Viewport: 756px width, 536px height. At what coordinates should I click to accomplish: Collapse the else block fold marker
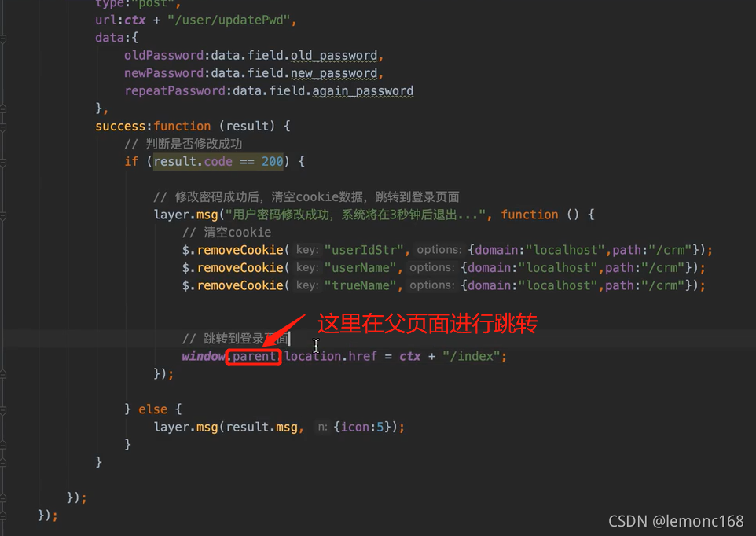pyautogui.click(x=3, y=410)
